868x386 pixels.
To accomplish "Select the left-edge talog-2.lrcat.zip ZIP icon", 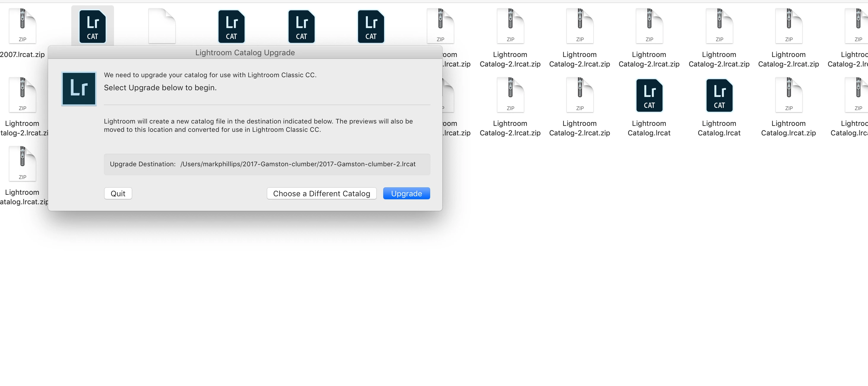I will (x=22, y=95).
